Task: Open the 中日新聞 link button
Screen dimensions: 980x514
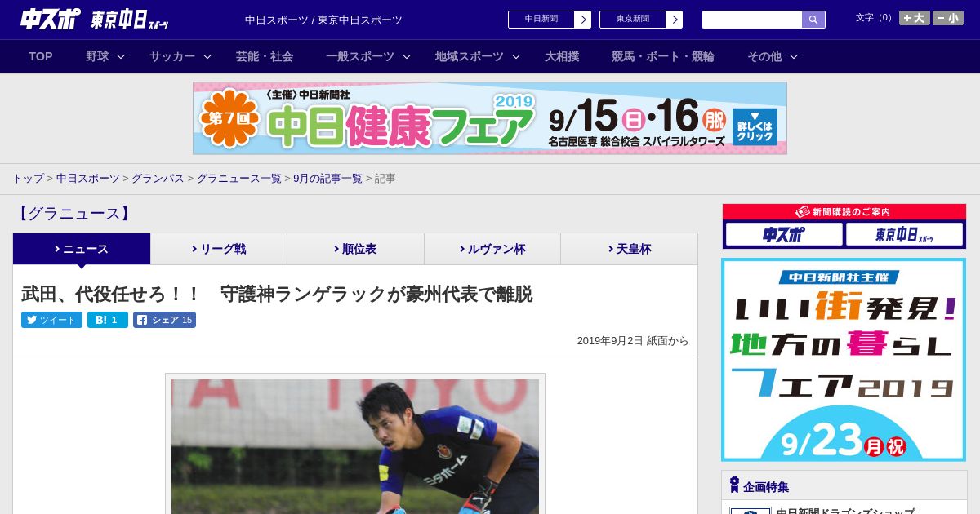Action: (541, 20)
